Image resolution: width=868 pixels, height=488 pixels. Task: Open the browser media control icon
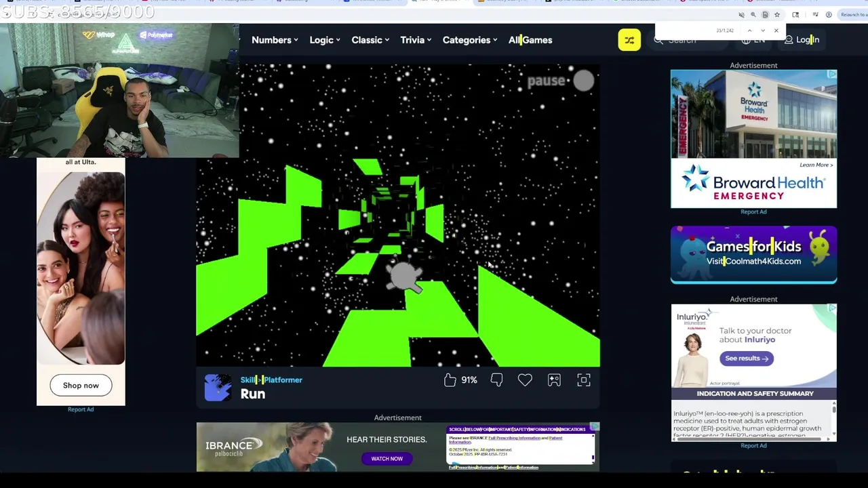click(816, 14)
